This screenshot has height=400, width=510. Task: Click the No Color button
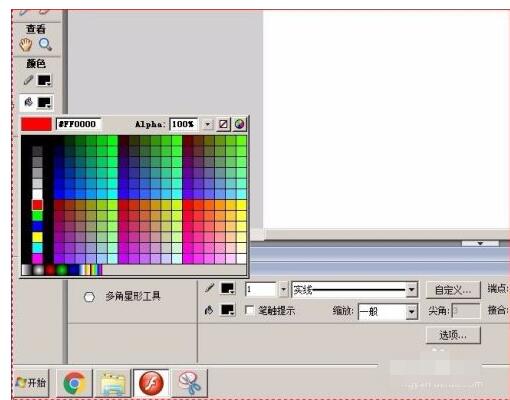(x=223, y=124)
